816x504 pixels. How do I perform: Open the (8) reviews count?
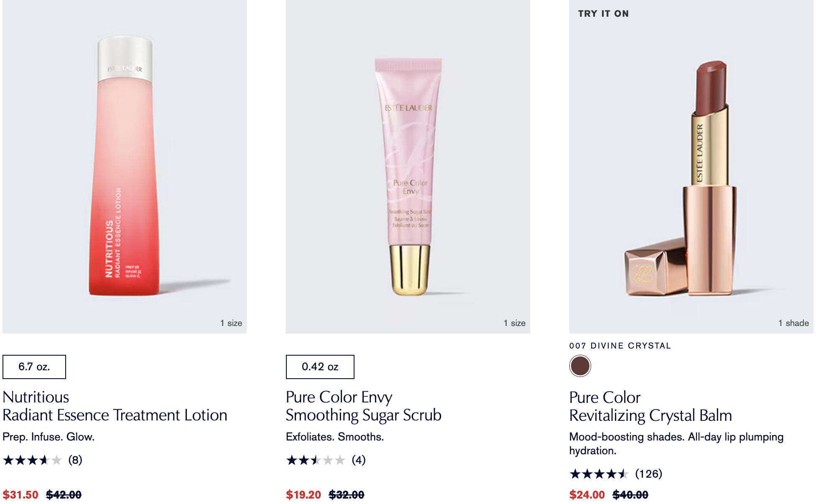coord(75,460)
